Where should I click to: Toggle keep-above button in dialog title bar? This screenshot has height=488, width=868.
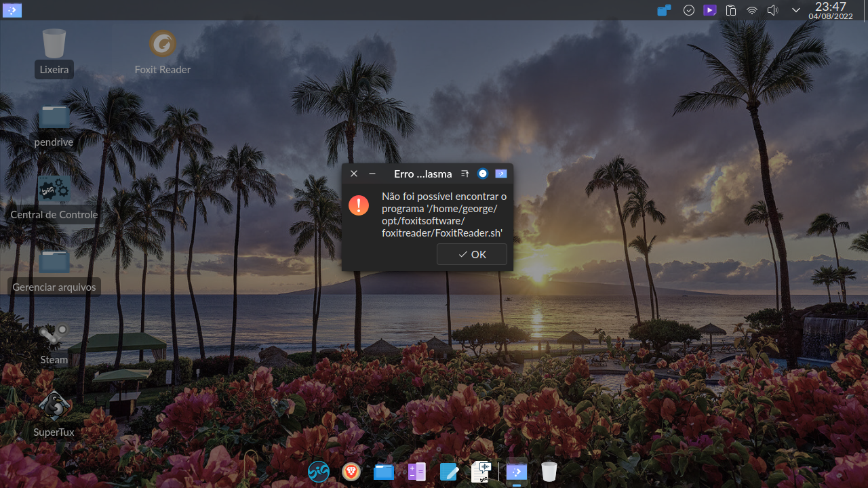pos(465,174)
